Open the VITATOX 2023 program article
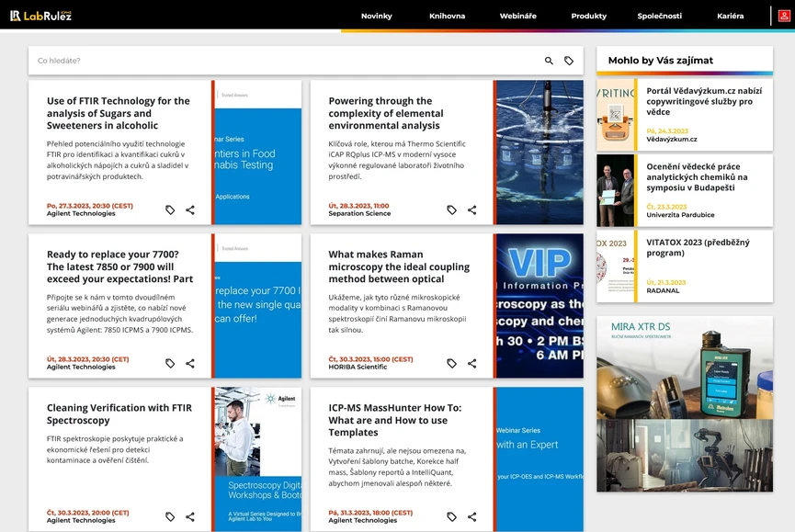795x532 pixels. pyautogui.click(x=698, y=247)
